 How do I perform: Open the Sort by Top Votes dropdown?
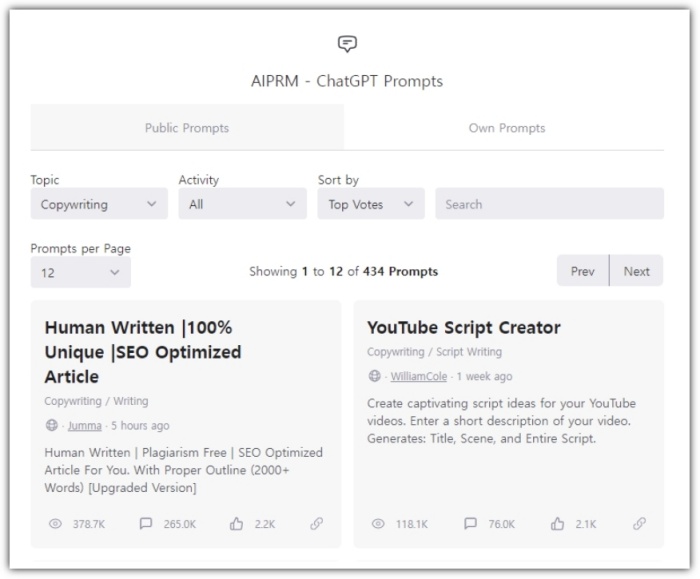click(371, 204)
